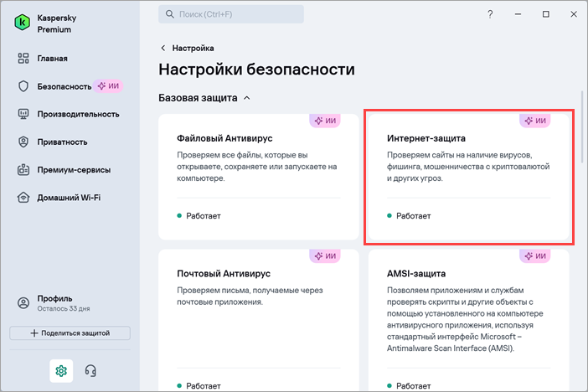Minimize the Kaspersky window

(518, 14)
